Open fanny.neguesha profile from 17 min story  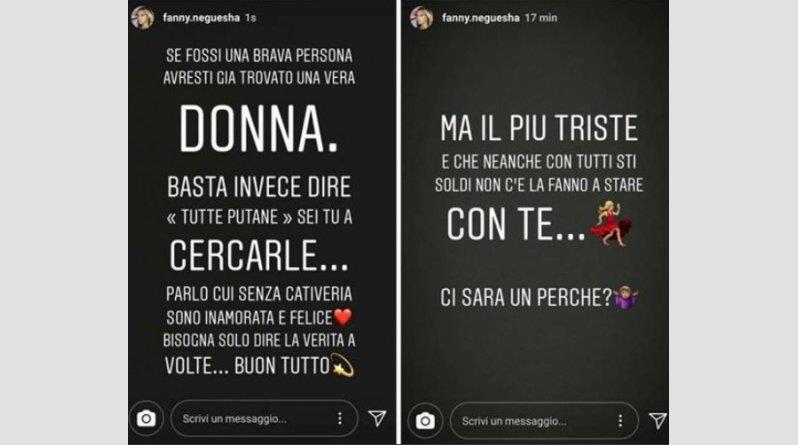pyautogui.click(x=480, y=18)
